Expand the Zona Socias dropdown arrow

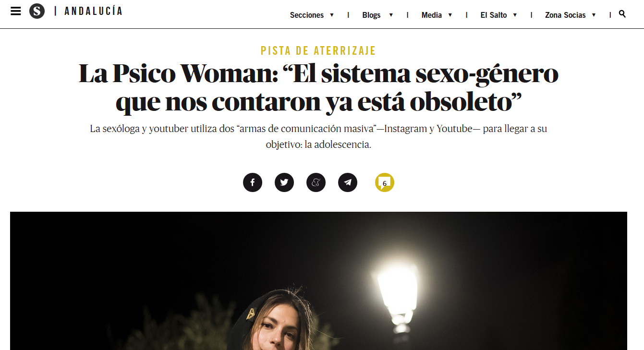click(594, 15)
